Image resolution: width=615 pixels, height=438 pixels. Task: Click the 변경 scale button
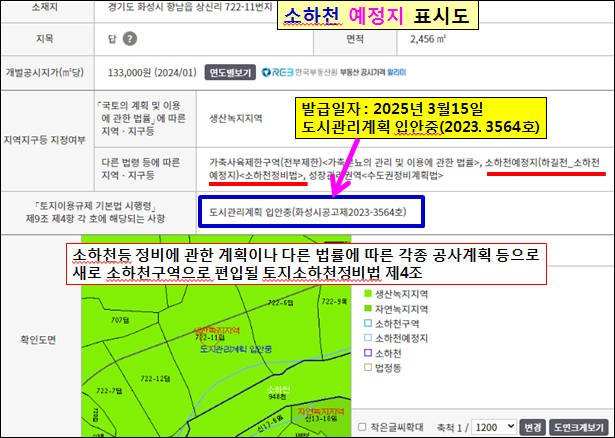533,427
